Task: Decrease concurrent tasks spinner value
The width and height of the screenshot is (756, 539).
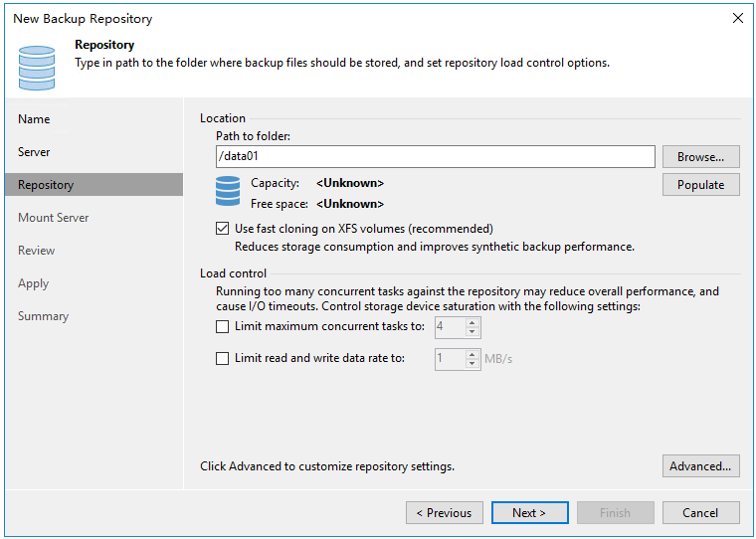Action: pyautogui.click(x=472, y=332)
